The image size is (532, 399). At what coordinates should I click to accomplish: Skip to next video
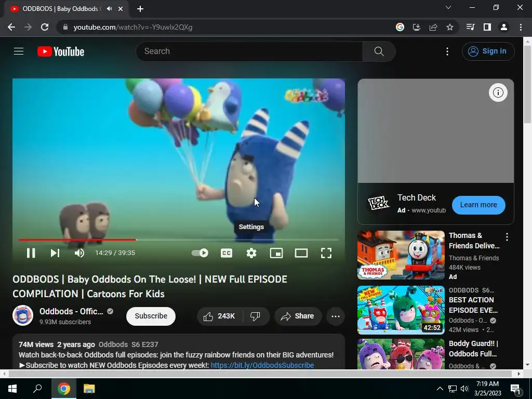coord(55,253)
